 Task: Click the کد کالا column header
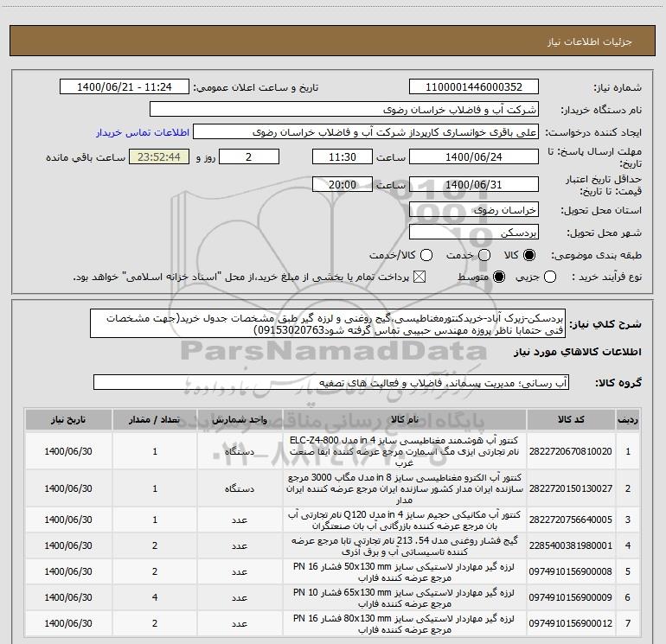(571, 420)
